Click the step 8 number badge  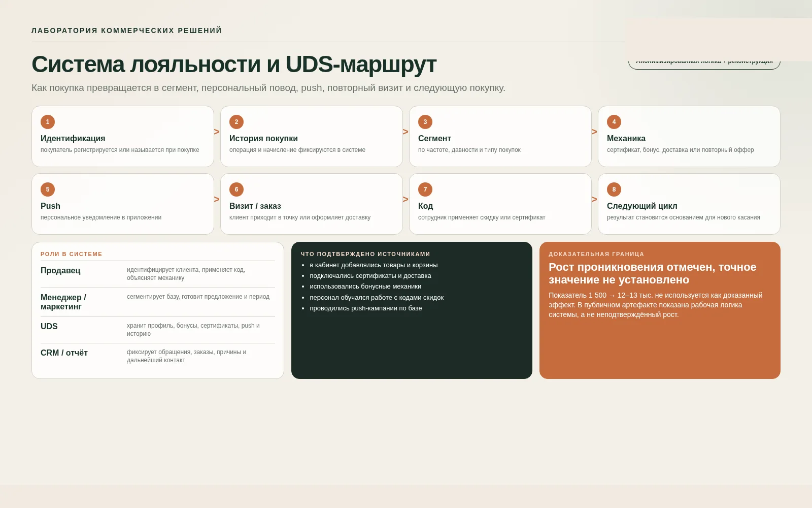[x=614, y=189]
